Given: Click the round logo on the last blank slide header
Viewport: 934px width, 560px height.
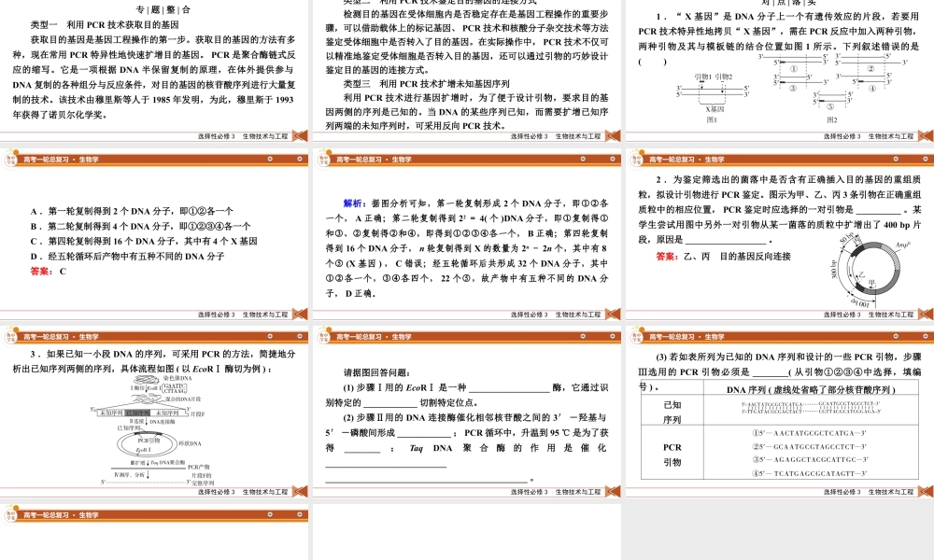Looking at the screenshot, I should tap(11, 515).
